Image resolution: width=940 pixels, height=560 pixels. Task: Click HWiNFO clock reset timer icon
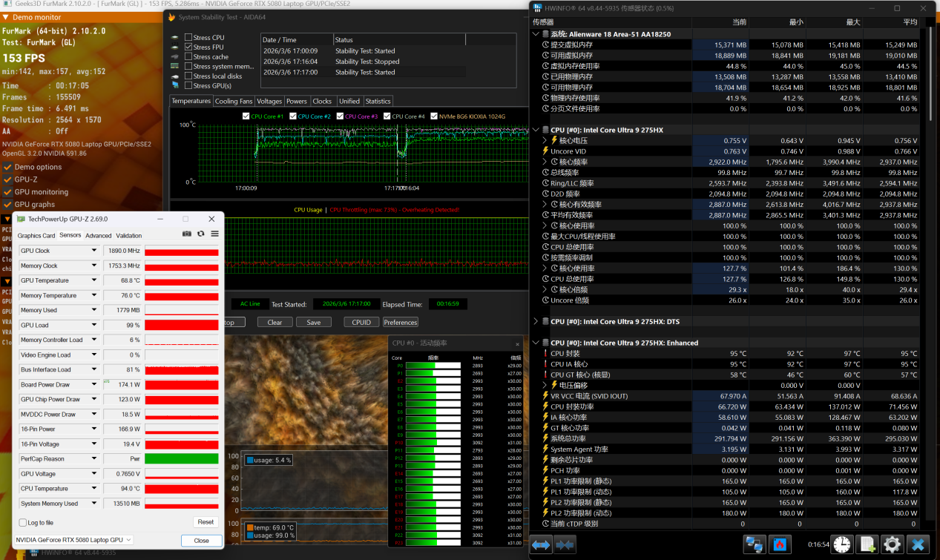(x=841, y=545)
